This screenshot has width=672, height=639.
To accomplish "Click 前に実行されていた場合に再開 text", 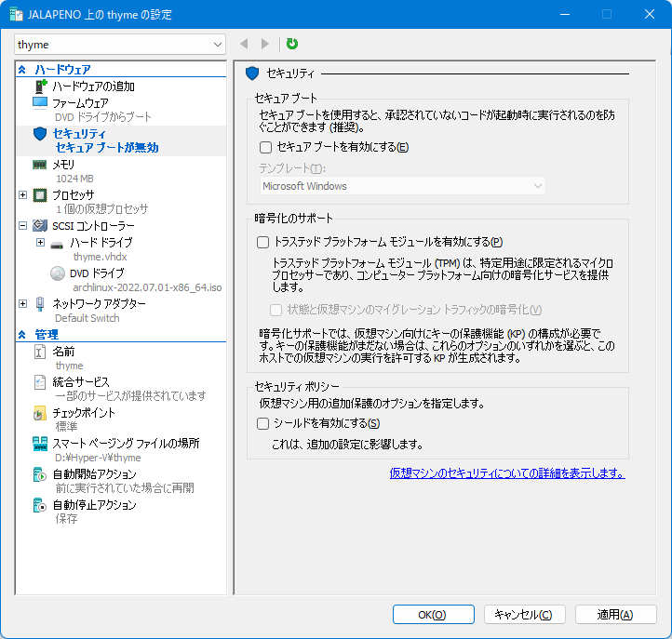I will tap(125, 488).
